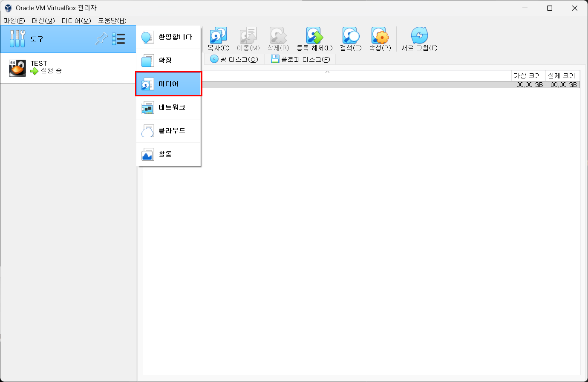588x382 pixels.
Task: Select the TEST virtual machine
Action: [x=68, y=68]
